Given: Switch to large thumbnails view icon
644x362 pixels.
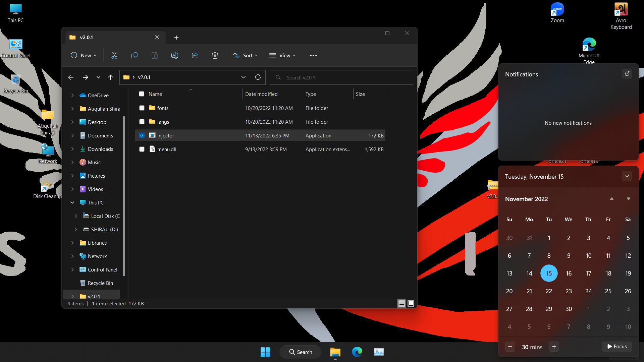Looking at the screenshot, I should [x=411, y=303].
